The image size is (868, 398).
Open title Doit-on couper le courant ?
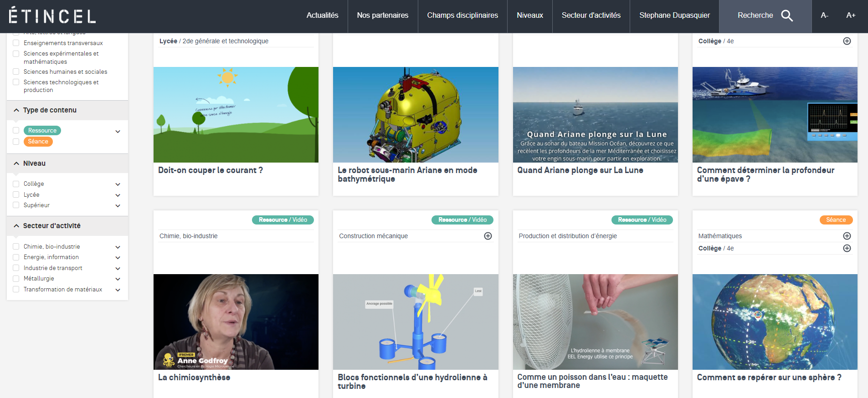pyautogui.click(x=211, y=170)
